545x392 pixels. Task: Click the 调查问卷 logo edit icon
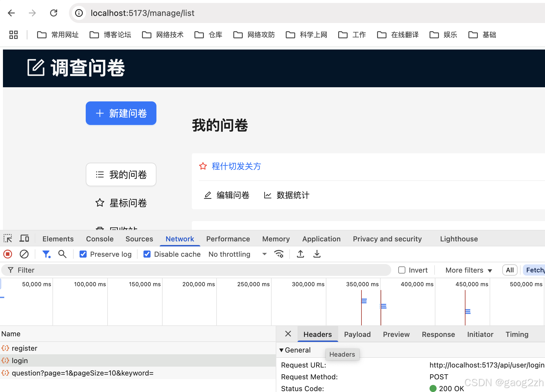click(36, 67)
